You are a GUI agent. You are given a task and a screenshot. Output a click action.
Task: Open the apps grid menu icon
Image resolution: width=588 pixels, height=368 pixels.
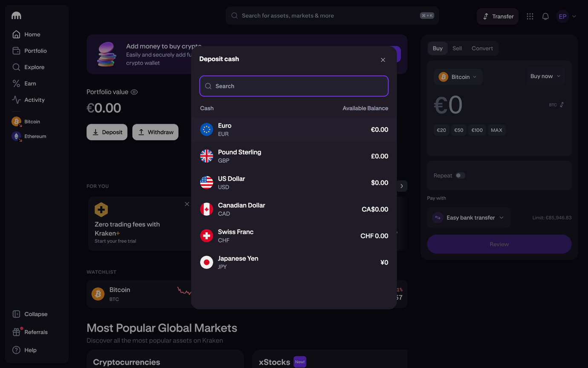click(530, 16)
